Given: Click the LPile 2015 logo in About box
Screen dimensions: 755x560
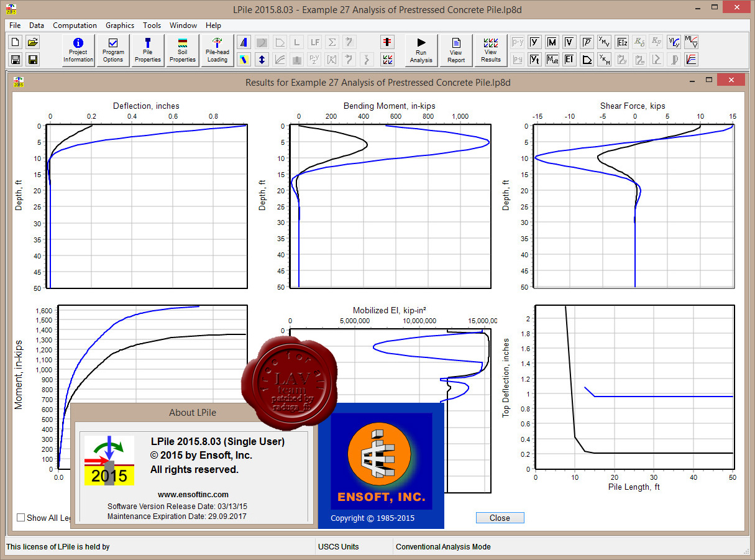Looking at the screenshot, I should (x=110, y=461).
